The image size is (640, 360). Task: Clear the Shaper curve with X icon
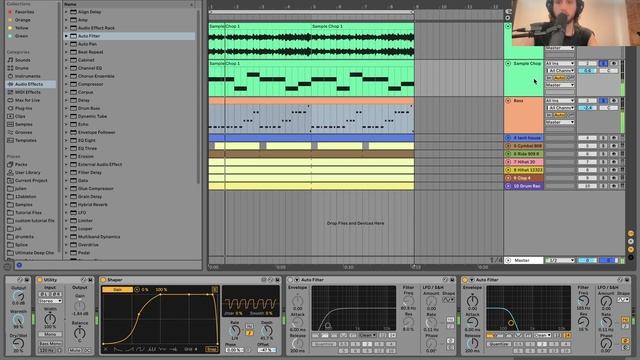[106, 349]
